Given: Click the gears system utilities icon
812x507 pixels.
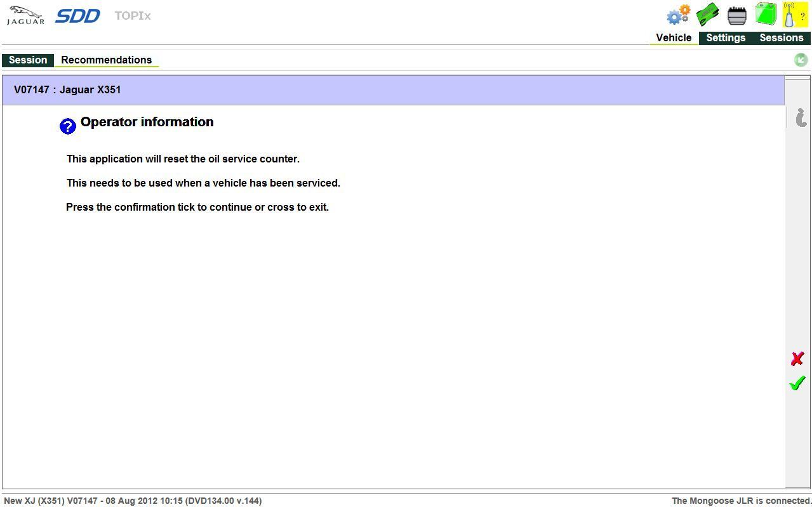Looking at the screenshot, I should pyautogui.click(x=678, y=15).
